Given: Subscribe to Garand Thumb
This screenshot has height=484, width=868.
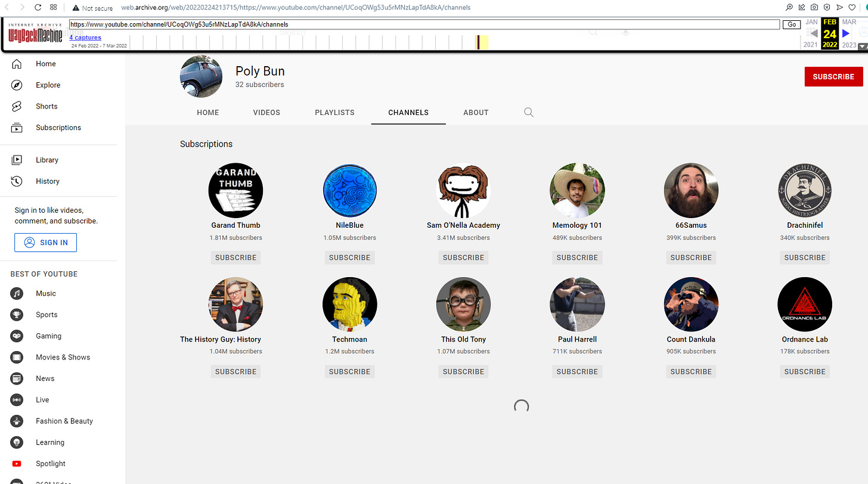Looking at the screenshot, I should (x=235, y=257).
